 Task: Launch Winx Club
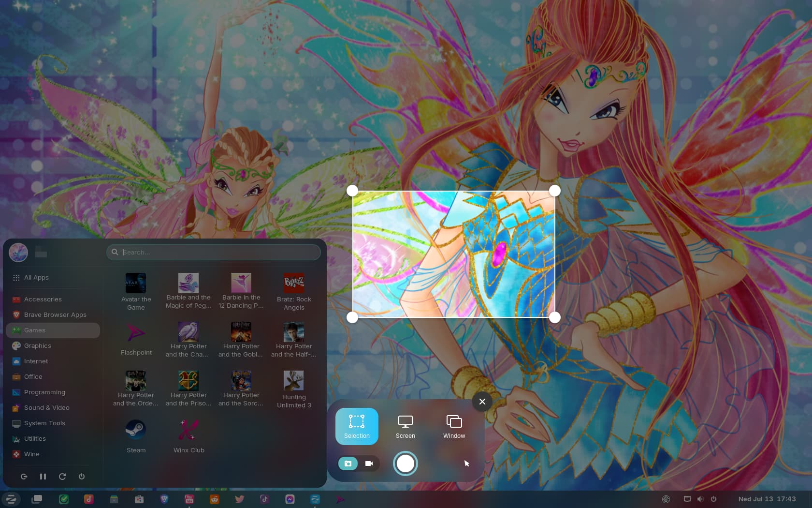click(188, 437)
